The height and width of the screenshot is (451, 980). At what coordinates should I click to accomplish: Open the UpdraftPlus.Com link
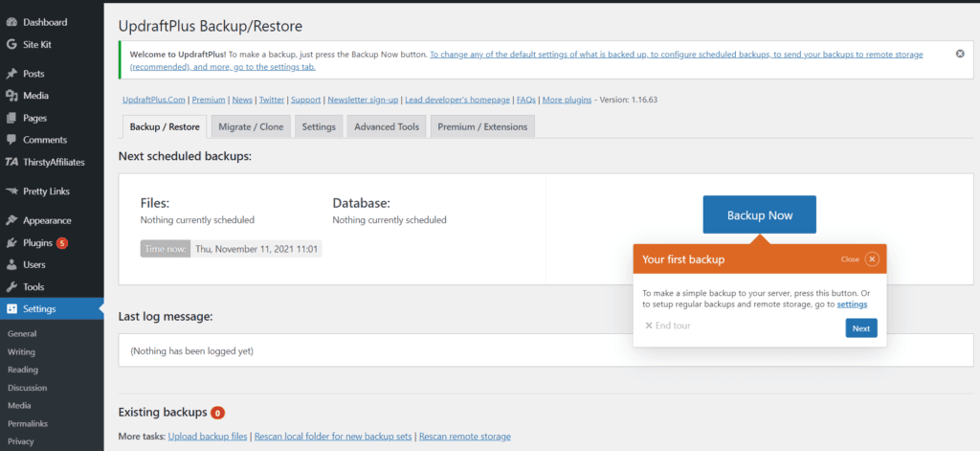[x=155, y=100]
